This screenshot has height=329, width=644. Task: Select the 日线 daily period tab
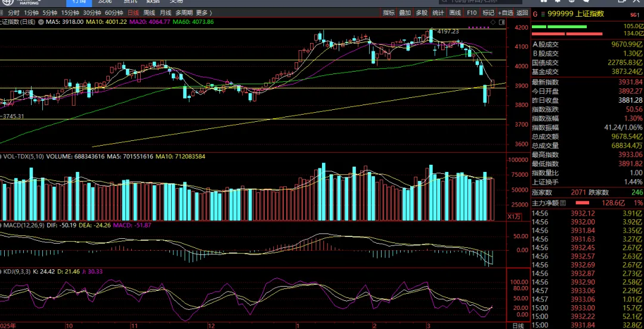click(133, 13)
